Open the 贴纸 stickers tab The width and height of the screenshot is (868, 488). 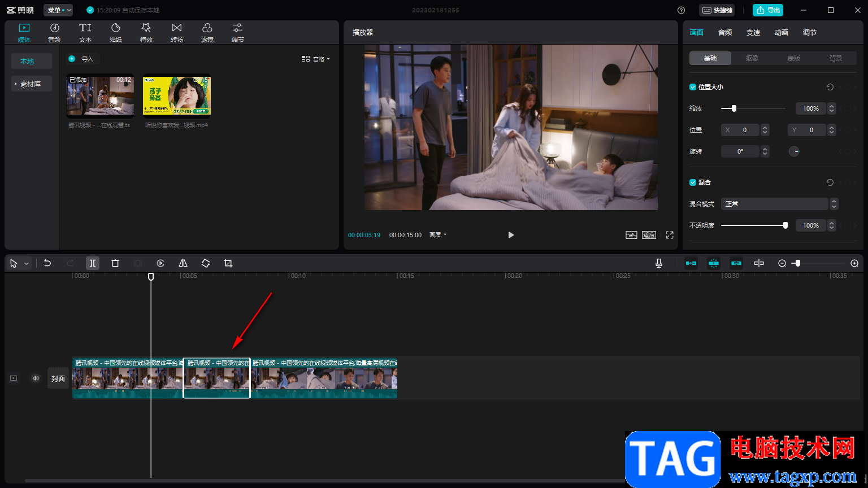click(116, 33)
